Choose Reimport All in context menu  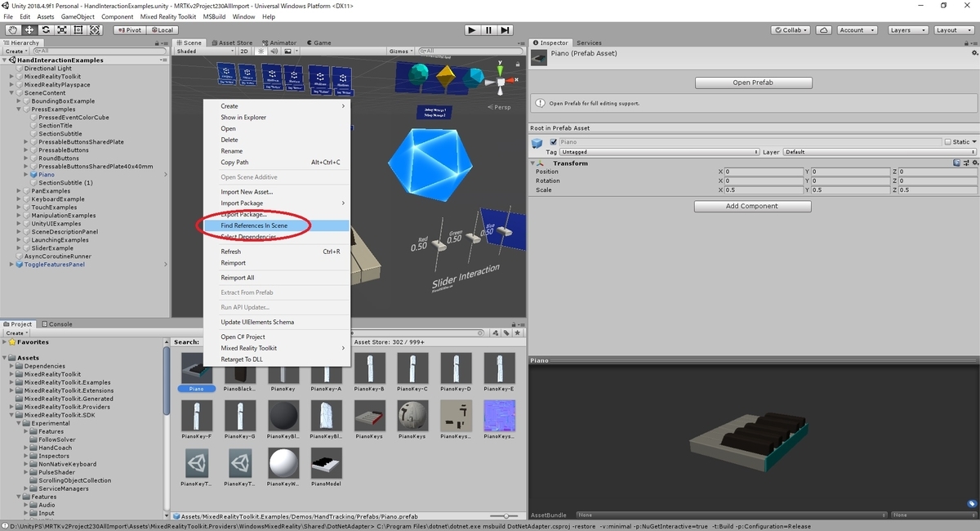(277, 278)
